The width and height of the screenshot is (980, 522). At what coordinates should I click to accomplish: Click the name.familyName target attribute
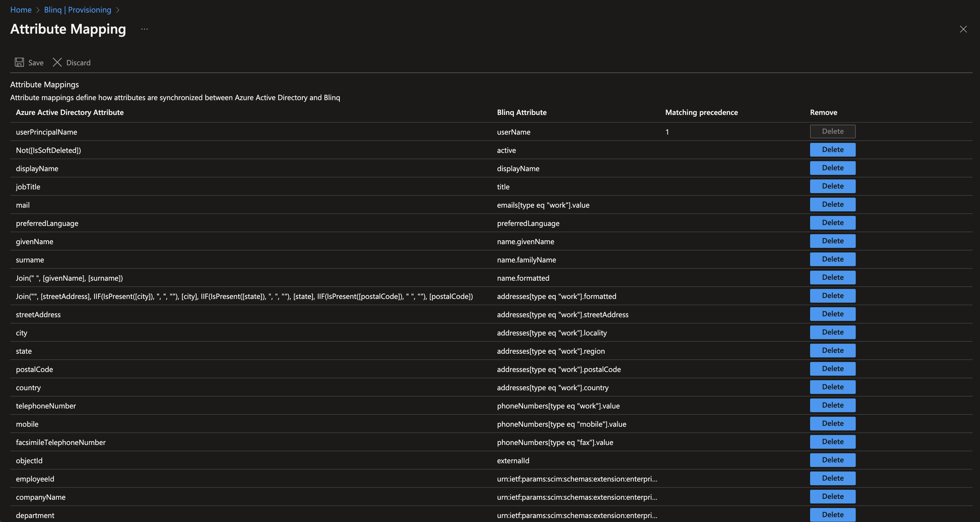click(526, 260)
